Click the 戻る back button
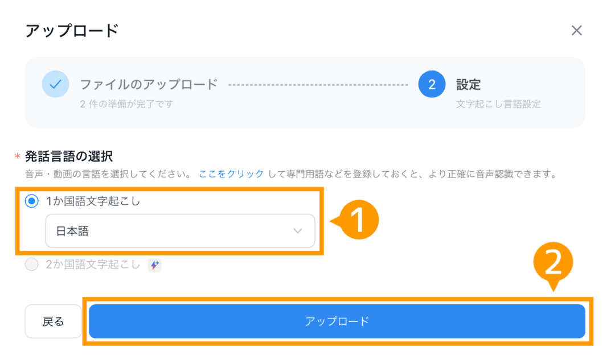This screenshot has height=364, width=611. click(53, 321)
